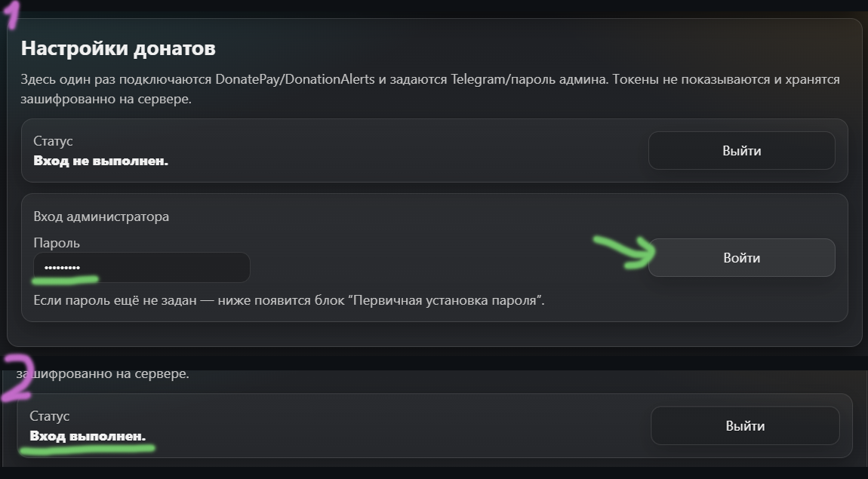Image resolution: width=868 pixels, height=479 pixels.
Task: Click the 'Пароль' field label
Action: coord(57,243)
